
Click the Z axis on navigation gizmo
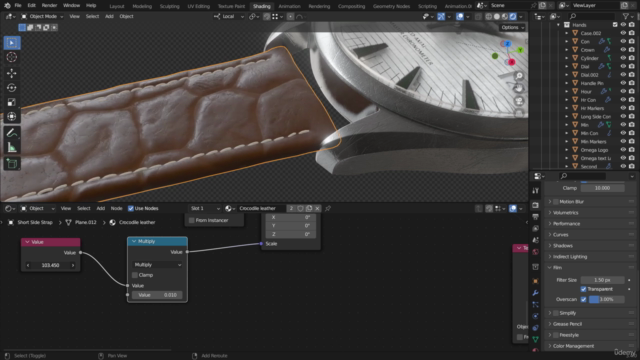(x=507, y=44)
